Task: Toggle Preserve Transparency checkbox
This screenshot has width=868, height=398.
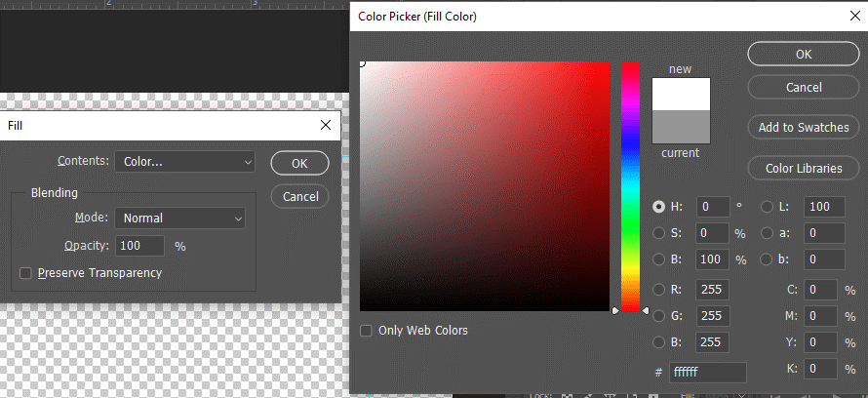Action: (x=26, y=273)
